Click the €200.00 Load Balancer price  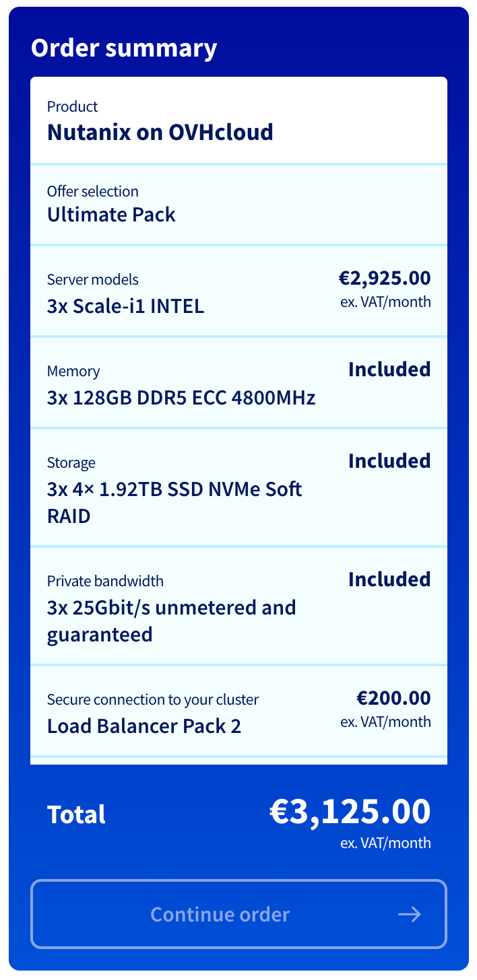[393, 698]
